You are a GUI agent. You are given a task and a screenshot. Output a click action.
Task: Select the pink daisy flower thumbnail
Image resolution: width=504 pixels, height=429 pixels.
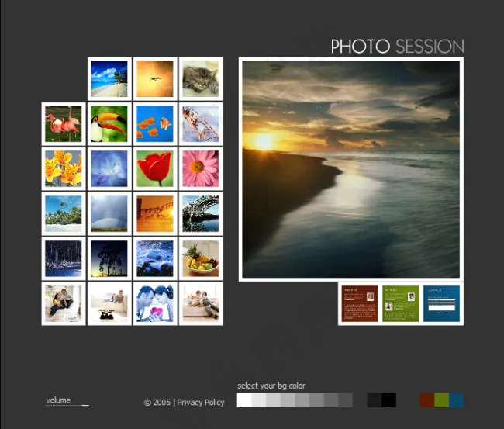[201, 169]
